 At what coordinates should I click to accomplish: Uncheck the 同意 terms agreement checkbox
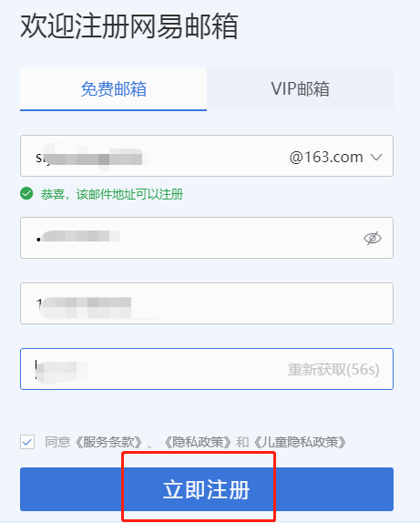point(27,442)
